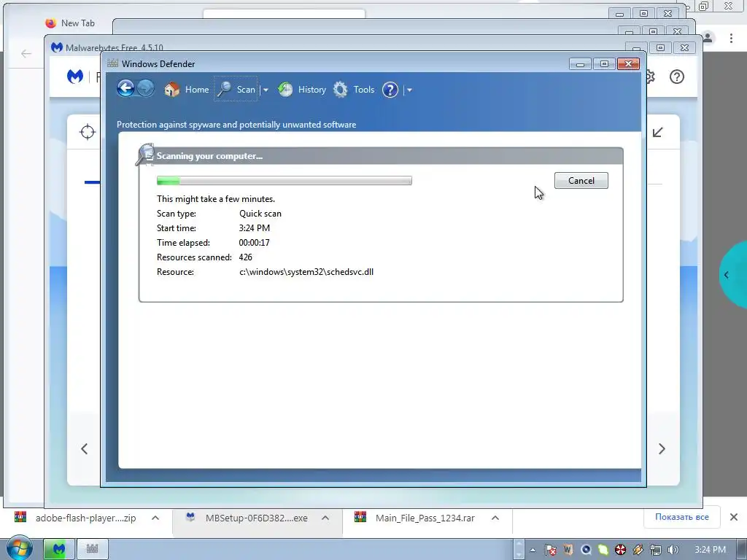Expand options for MBSetup exe download
The height and width of the screenshot is (560, 747).
pos(325,518)
